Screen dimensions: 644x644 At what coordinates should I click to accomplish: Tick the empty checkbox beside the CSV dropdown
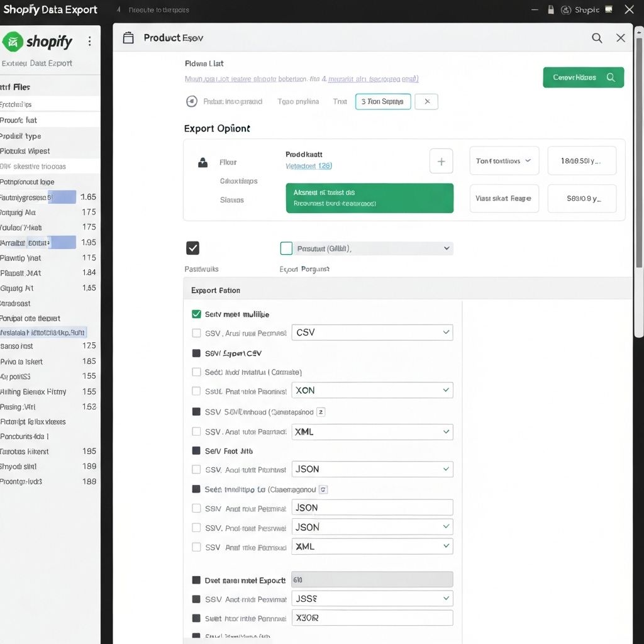click(196, 333)
